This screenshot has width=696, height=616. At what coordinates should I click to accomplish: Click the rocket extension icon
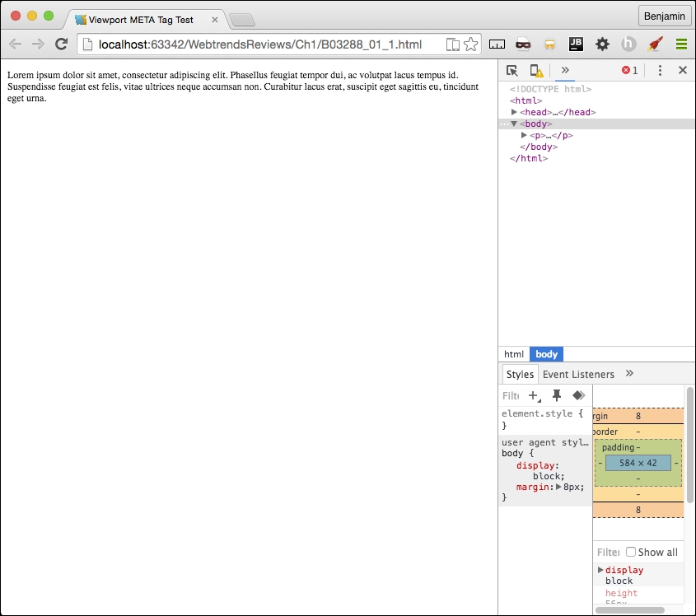[x=655, y=44]
